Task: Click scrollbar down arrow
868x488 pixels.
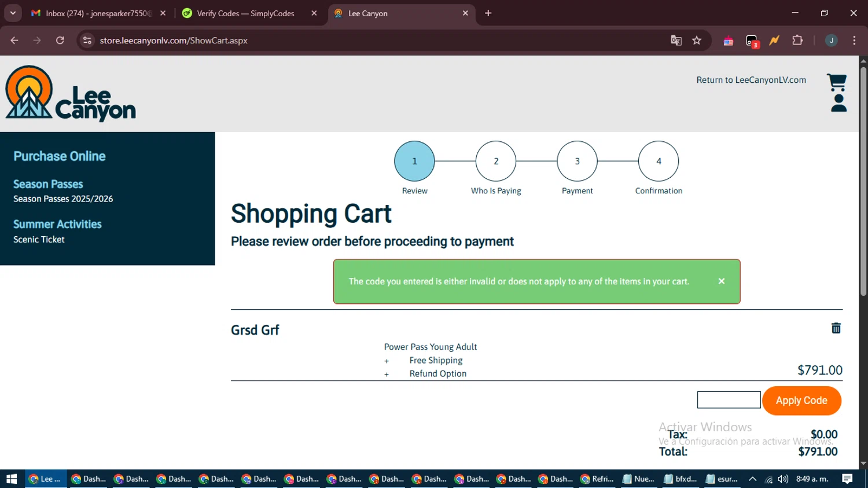Action: [863, 464]
